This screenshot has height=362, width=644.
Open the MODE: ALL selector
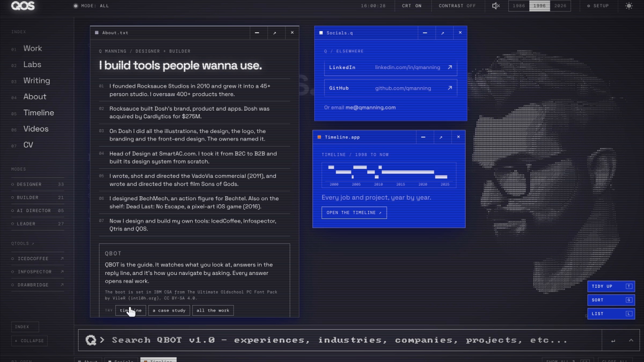pyautogui.click(x=91, y=6)
